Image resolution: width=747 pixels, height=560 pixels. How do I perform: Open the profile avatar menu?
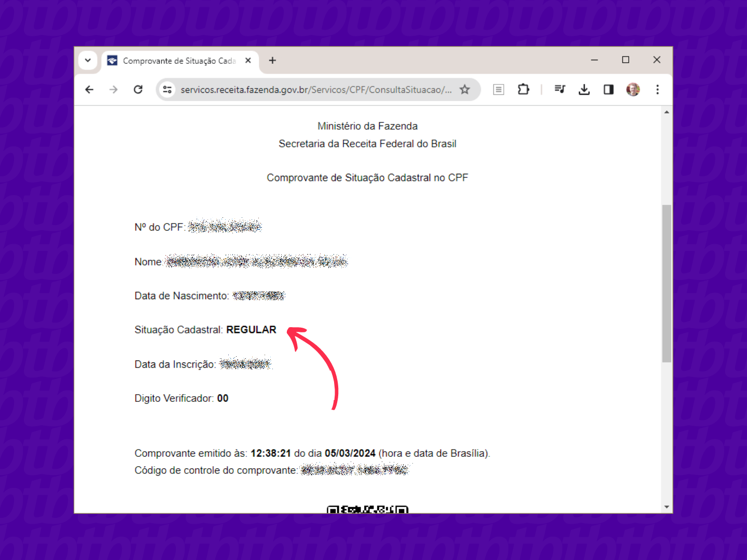(x=633, y=89)
